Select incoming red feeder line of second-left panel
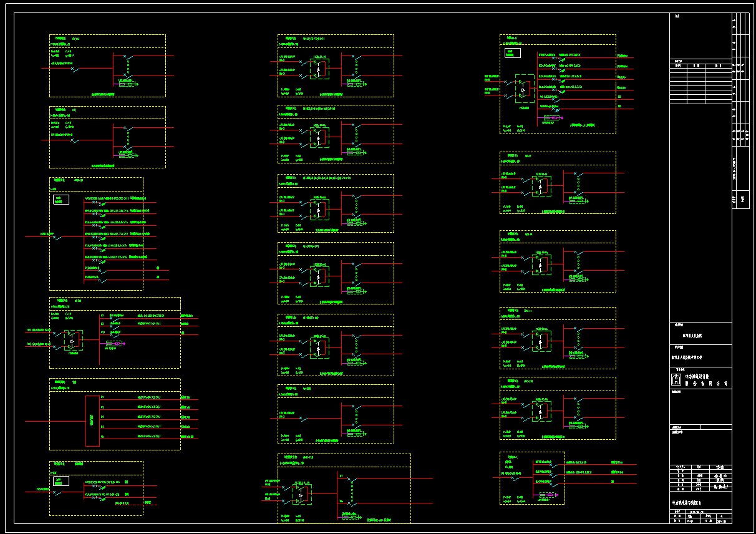756x534 pixels. [x=57, y=140]
